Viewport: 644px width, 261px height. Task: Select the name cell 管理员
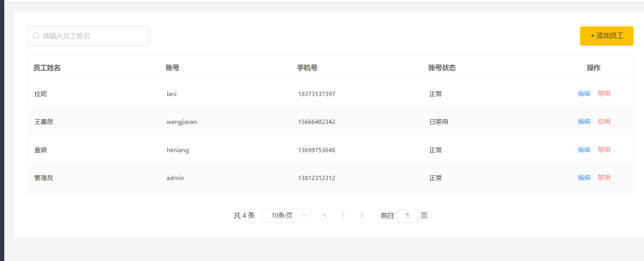point(44,178)
